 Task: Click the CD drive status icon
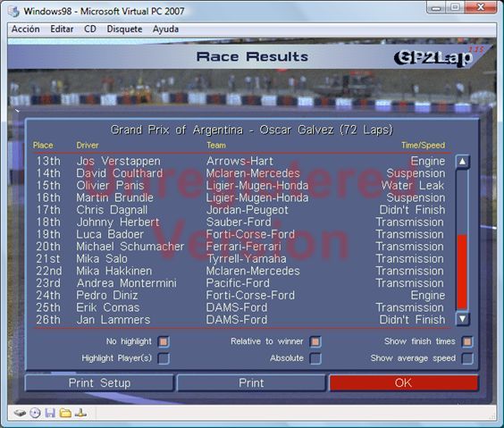pyautogui.click(x=35, y=413)
